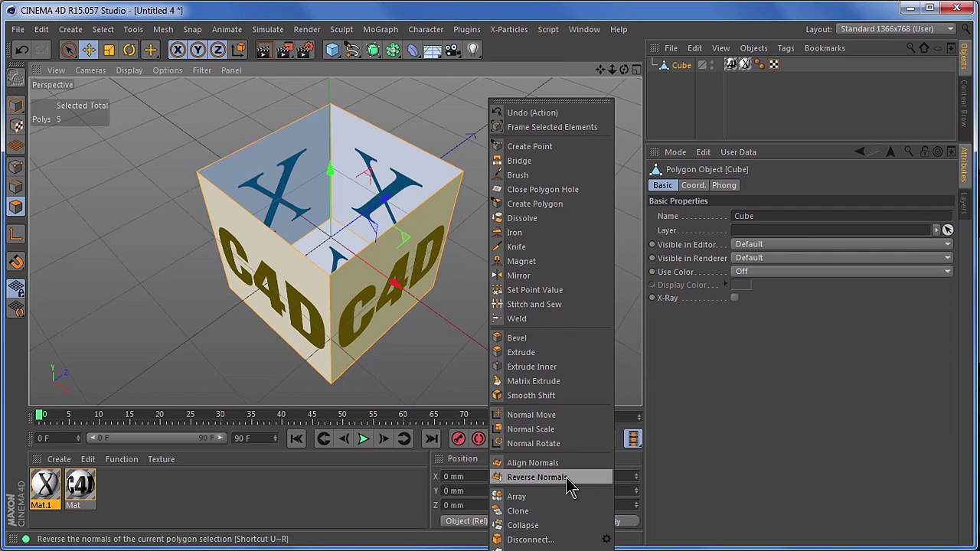
Task: Click the Undo arrow in the toolbar
Action: (21, 50)
